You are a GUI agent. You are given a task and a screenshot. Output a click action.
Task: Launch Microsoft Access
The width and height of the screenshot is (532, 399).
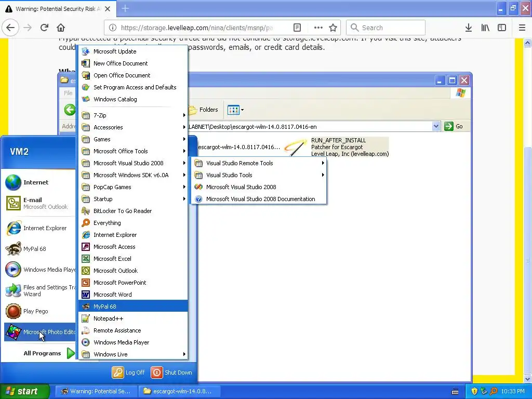[x=132, y=247]
